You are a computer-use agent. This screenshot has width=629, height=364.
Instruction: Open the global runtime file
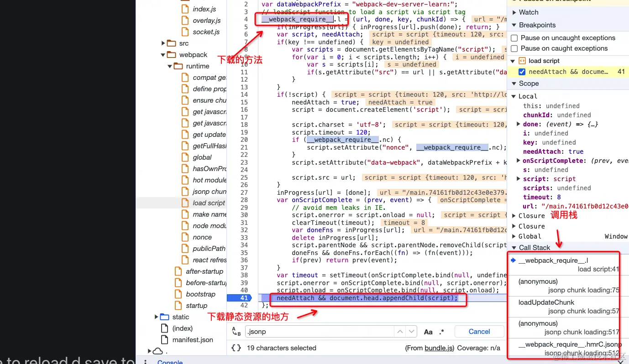click(x=202, y=157)
